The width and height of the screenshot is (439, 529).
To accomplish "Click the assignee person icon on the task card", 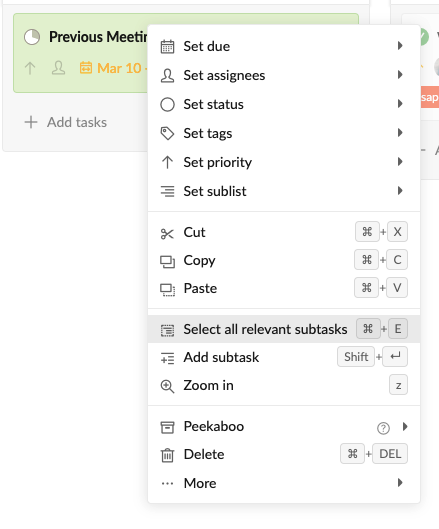I will (x=58, y=68).
